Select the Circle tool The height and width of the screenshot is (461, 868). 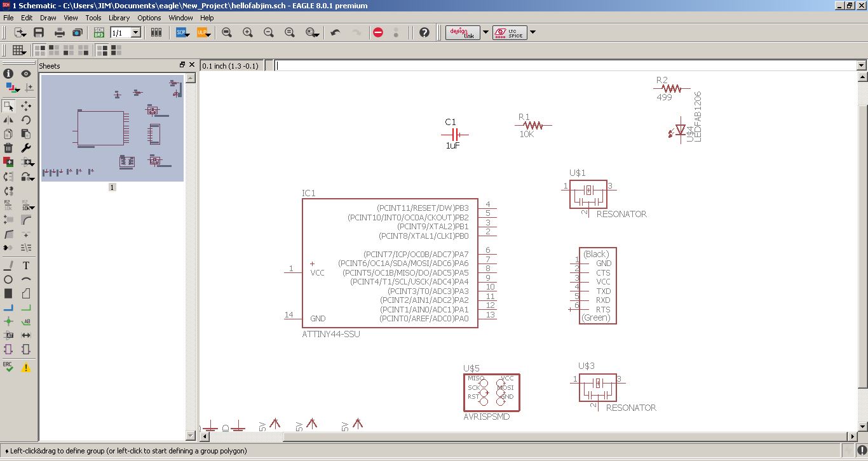(8, 279)
